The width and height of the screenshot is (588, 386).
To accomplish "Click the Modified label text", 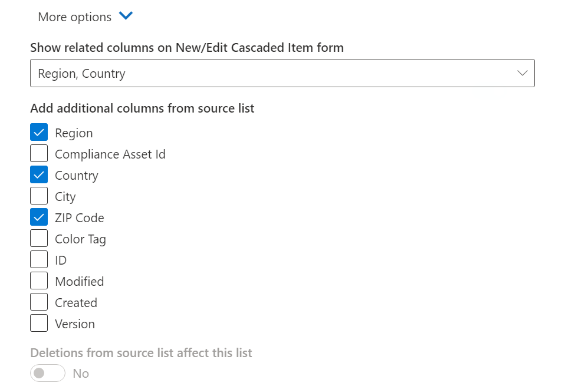I will pos(80,282).
